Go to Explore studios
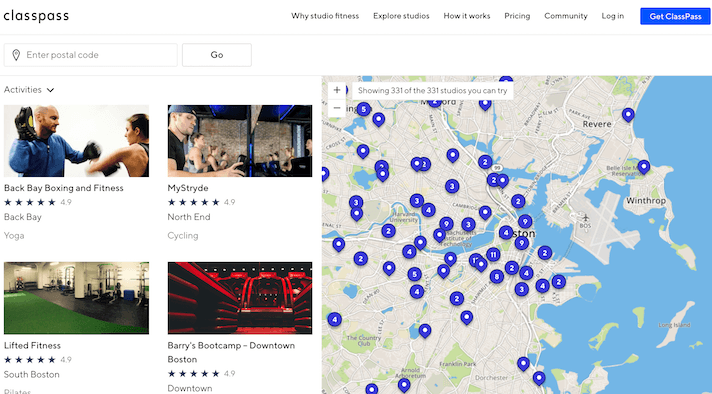 tap(401, 16)
